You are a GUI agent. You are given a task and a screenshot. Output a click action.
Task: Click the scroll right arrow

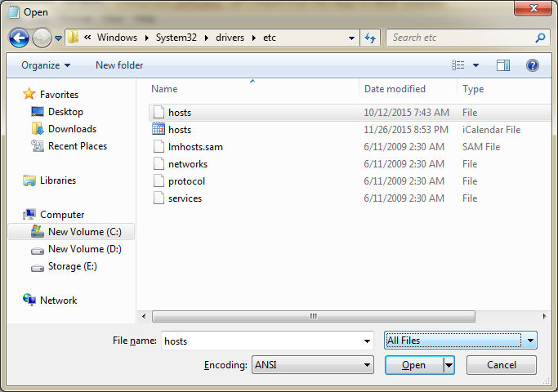pos(544,316)
